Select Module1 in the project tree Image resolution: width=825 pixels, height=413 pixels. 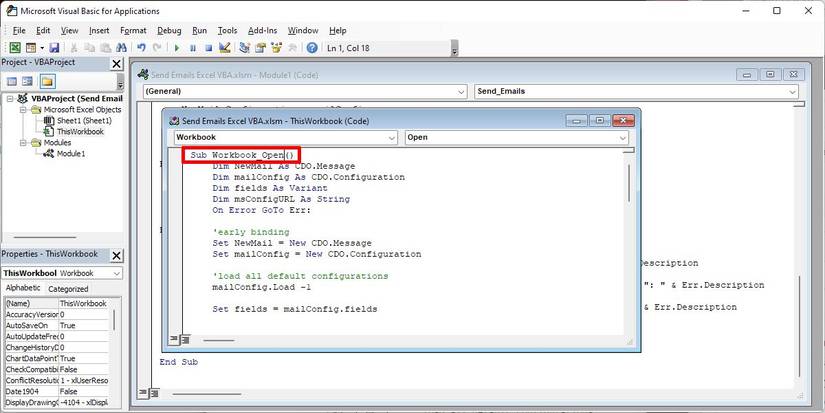point(71,154)
